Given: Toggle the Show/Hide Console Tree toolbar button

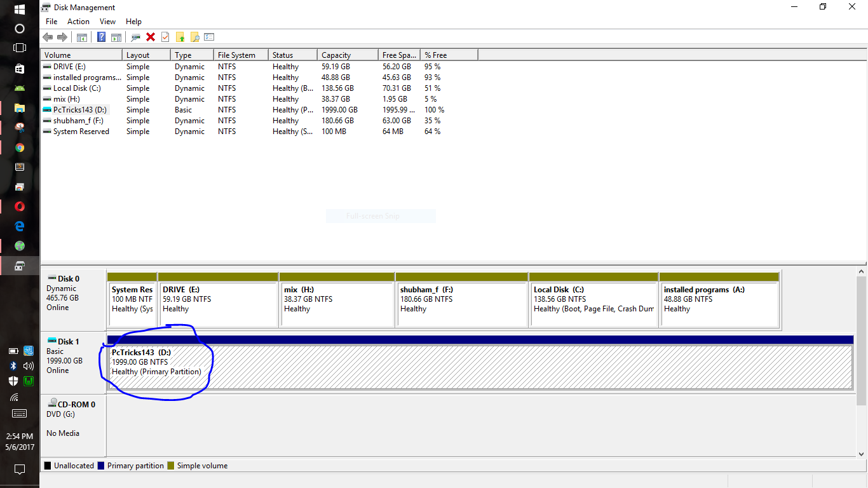Looking at the screenshot, I should tap(81, 36).
